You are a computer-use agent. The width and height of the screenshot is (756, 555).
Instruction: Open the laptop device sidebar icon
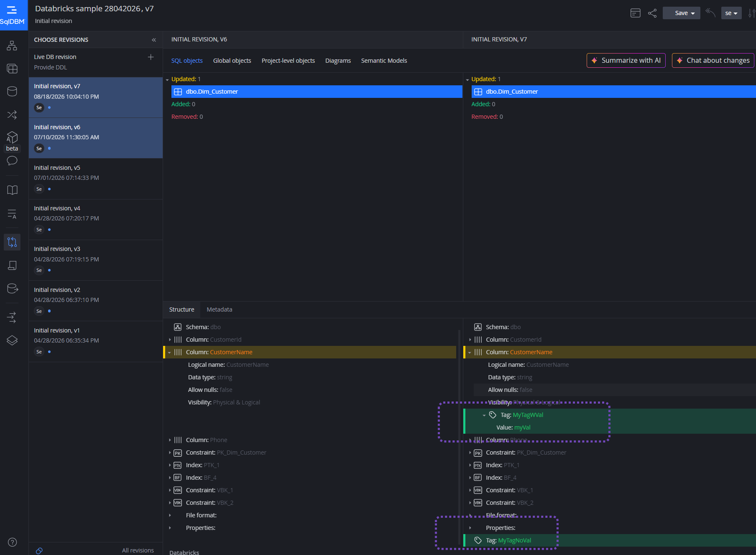(x=12, y=266)
